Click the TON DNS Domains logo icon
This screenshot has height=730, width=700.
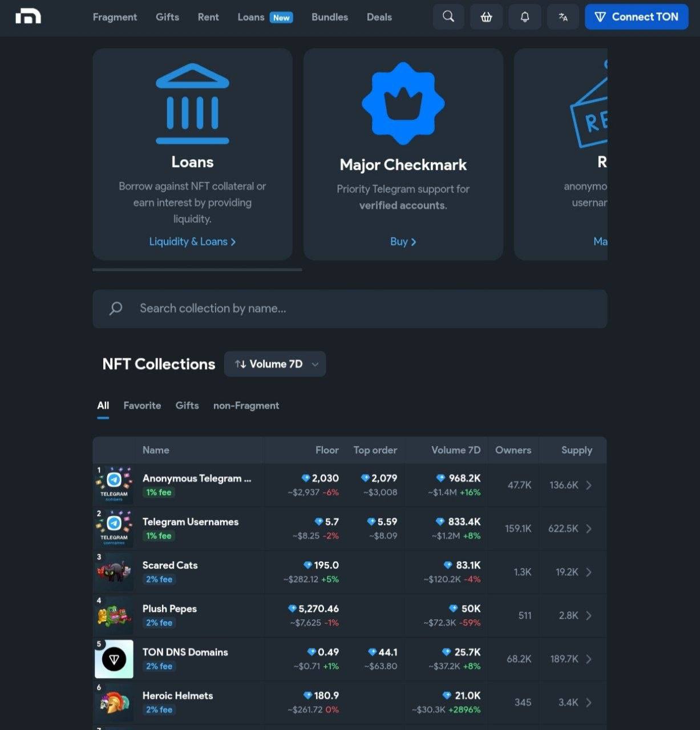pyautogui.click(x=114, y=659)
